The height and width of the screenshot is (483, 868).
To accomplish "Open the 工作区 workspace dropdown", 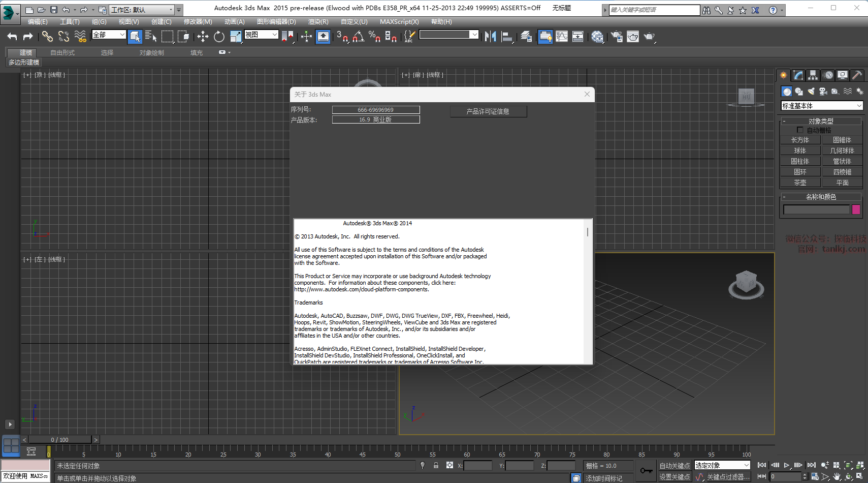I will (142, 10).
